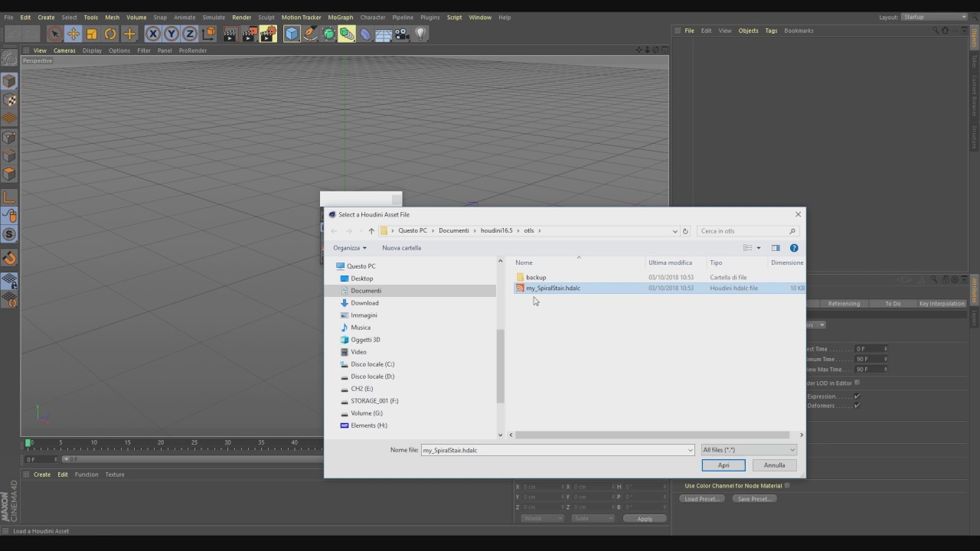Switch to Texture mode checkered cube icon
The width and height of the screenshot is (980, 551).
point(9,100)
